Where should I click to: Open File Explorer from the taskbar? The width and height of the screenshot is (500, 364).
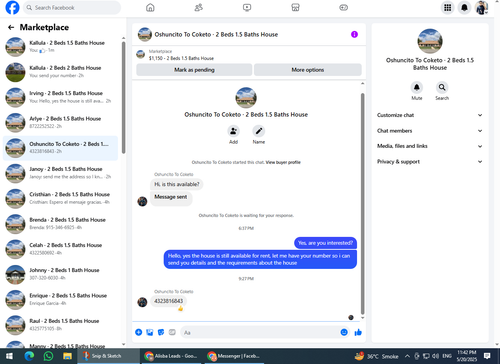tap(68, 356)
